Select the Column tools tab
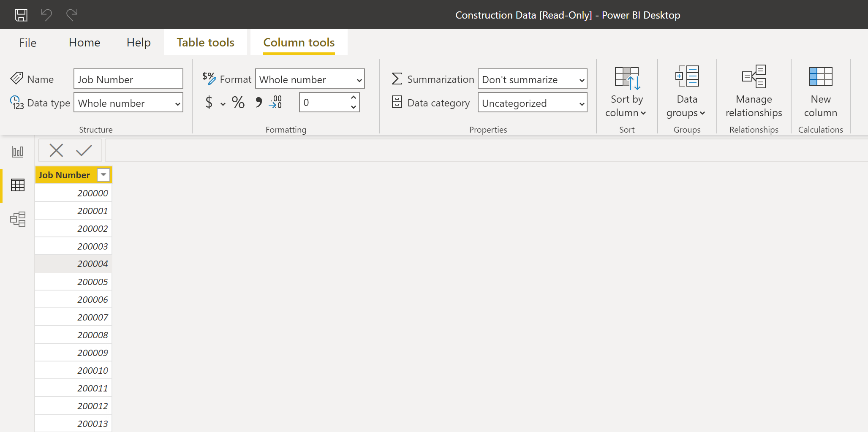Image resolution: width=868 pixels, height=432 pixels. tap(299, 42)
